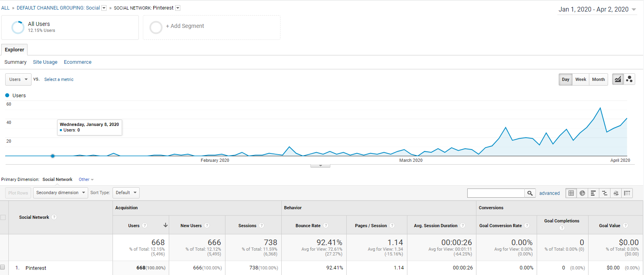Click the January 8 data point
Image resolution: width=644 pixels, height=275 pixels.
[53, 156]
